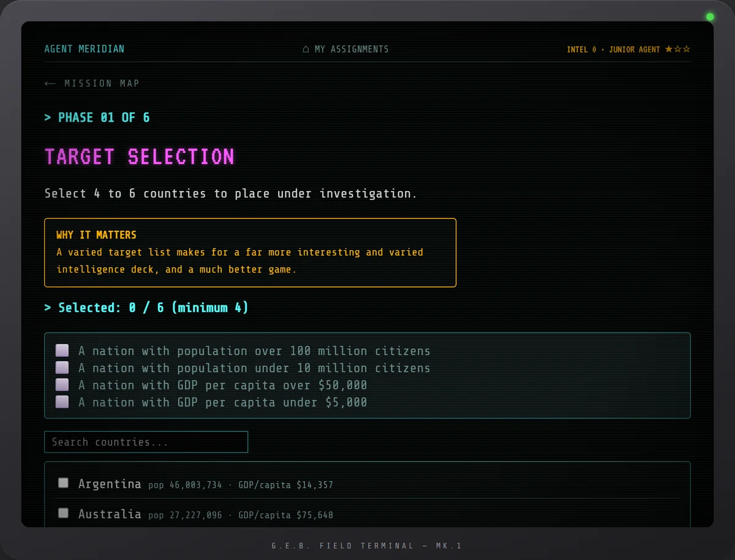The width and height of the screenshot is (735, 560).
Task: Open My Assignments home link
Action: click(x=345, y=49)
